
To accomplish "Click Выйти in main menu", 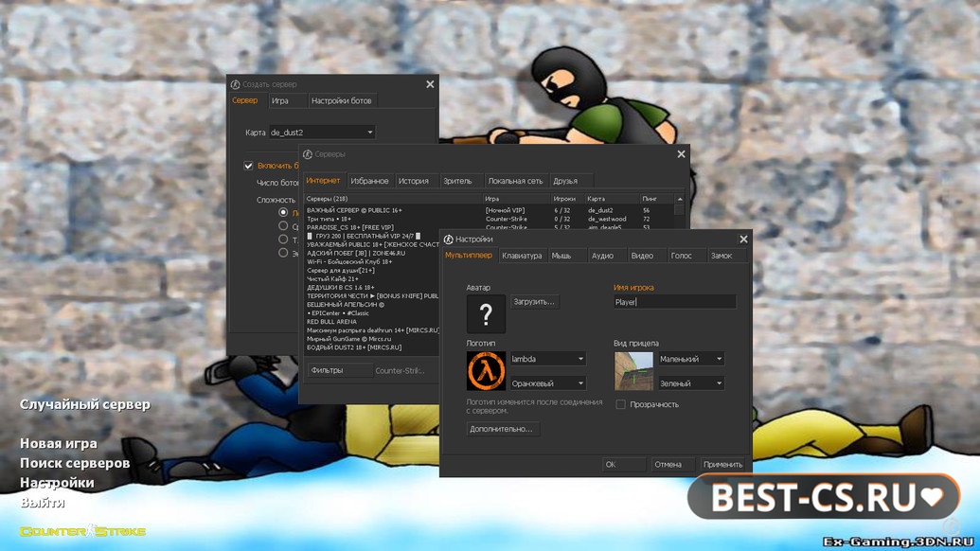I will [x=42, y=502].
